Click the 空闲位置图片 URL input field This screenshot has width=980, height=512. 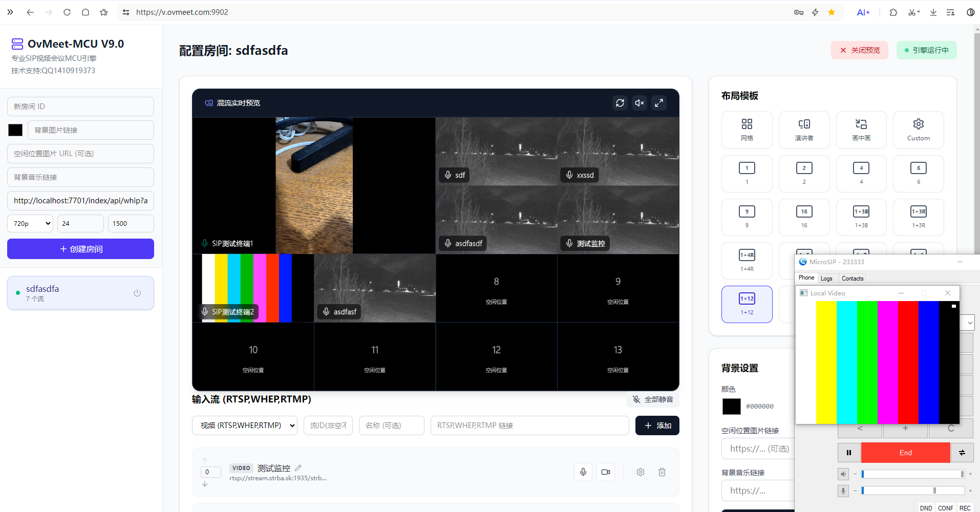(80, 154)
